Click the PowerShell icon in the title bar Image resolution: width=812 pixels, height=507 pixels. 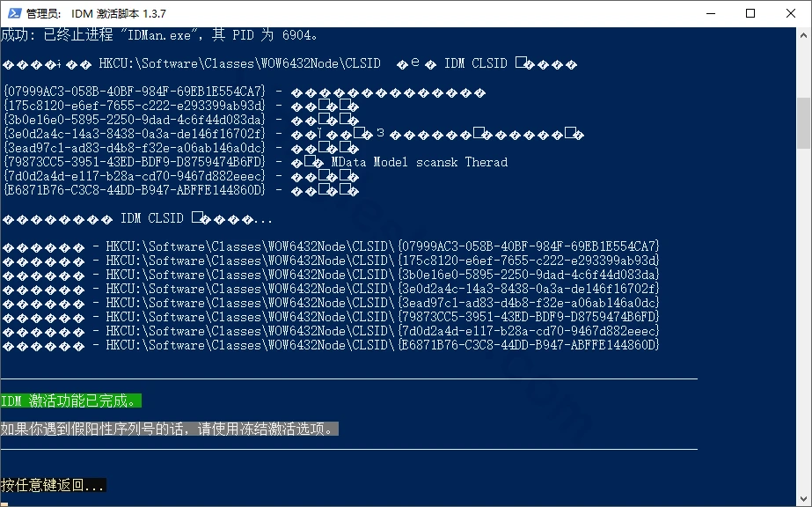coord(14,13)
